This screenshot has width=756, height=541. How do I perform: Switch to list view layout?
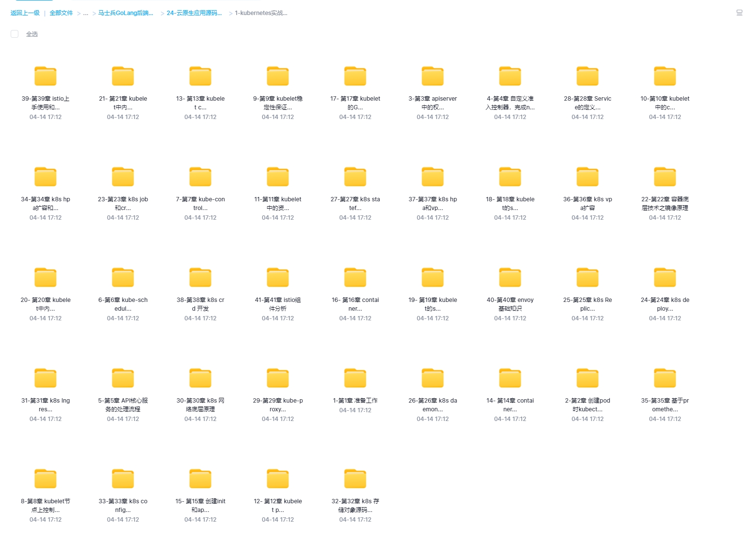(x=739, y=13)
